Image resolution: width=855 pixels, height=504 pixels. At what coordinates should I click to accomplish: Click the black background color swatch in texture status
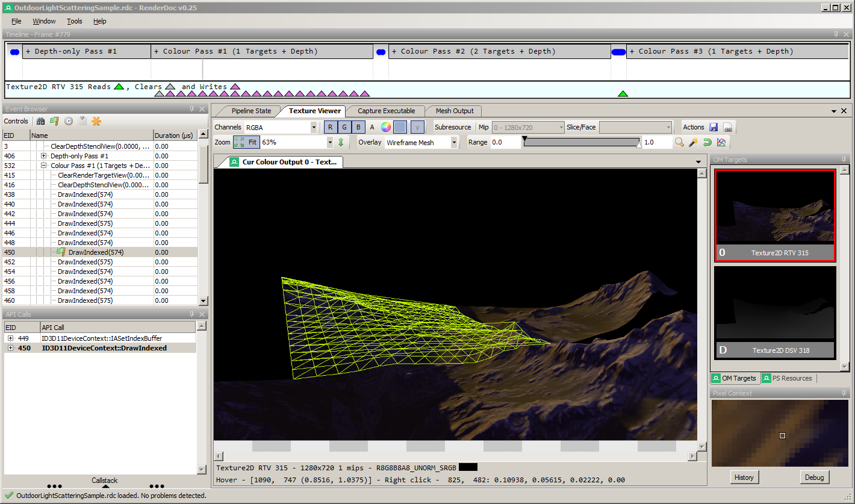(468, 467)
